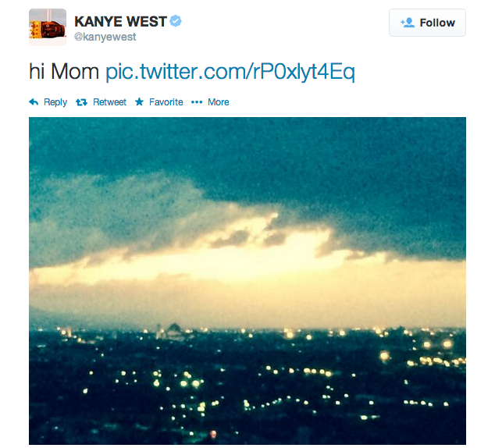Image resolution: width=495 pixels, height=448 pixels.
Task: Click the distant domed building silhouette in photo
Action: [x=173, y=330]
